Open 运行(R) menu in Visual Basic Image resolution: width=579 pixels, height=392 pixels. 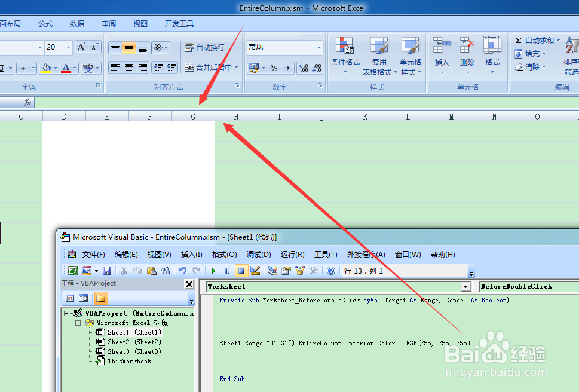(292, 255)
